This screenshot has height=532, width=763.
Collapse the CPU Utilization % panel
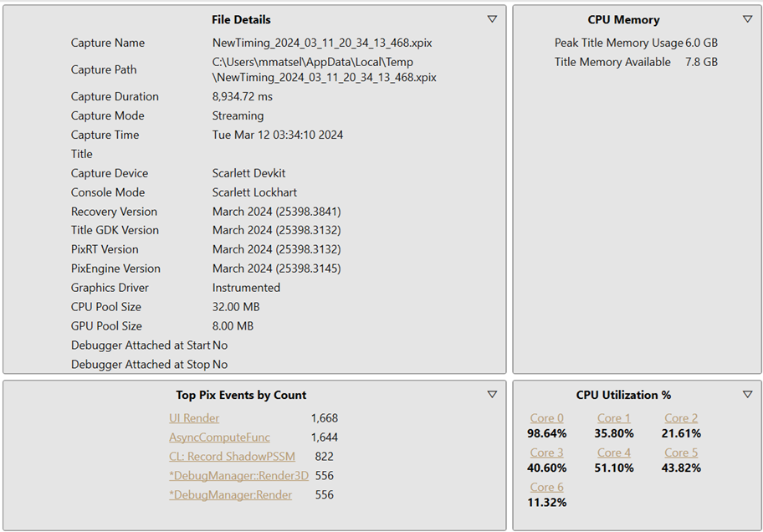[747, 394]
